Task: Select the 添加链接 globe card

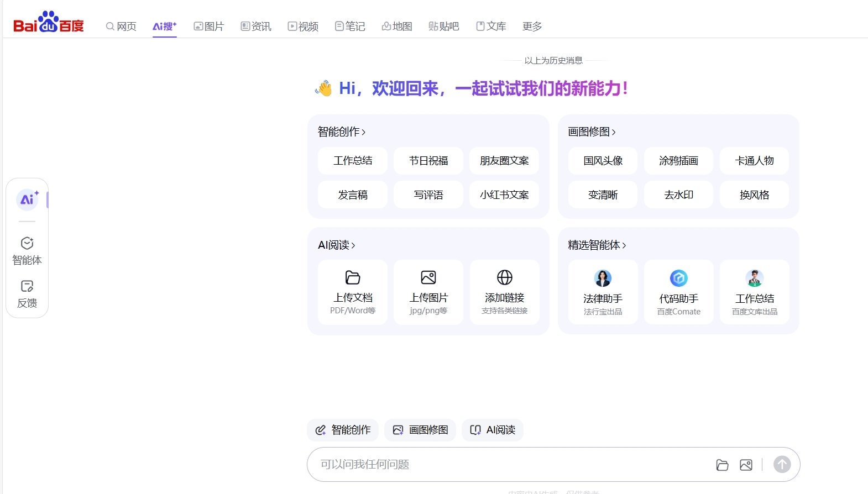Action: point(504,292)
